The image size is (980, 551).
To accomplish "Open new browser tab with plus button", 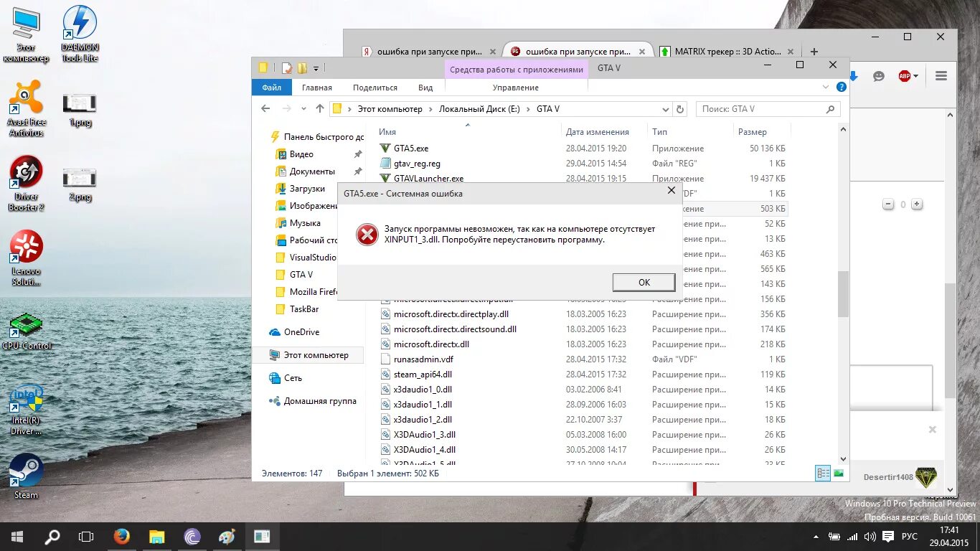I will (814, 52).
